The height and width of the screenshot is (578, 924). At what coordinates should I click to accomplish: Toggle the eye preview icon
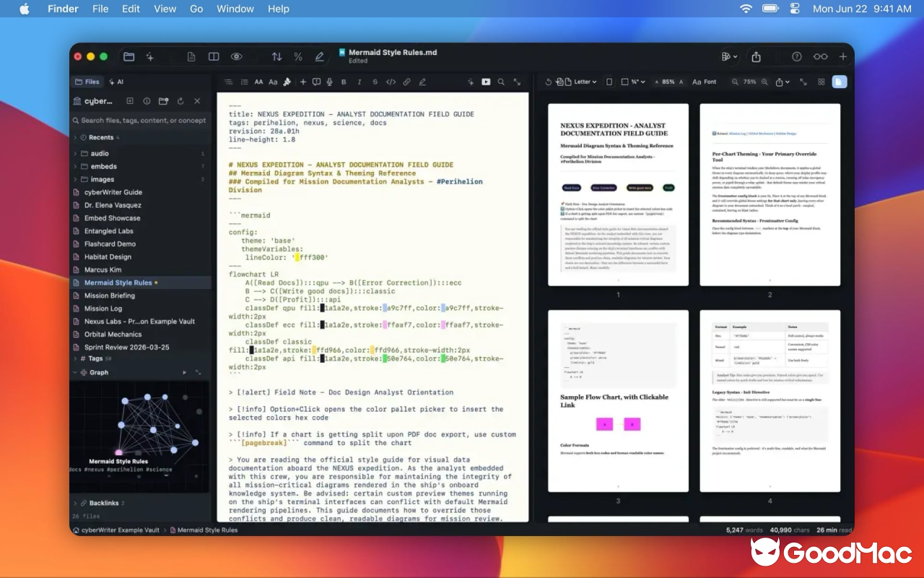point(236,56)
